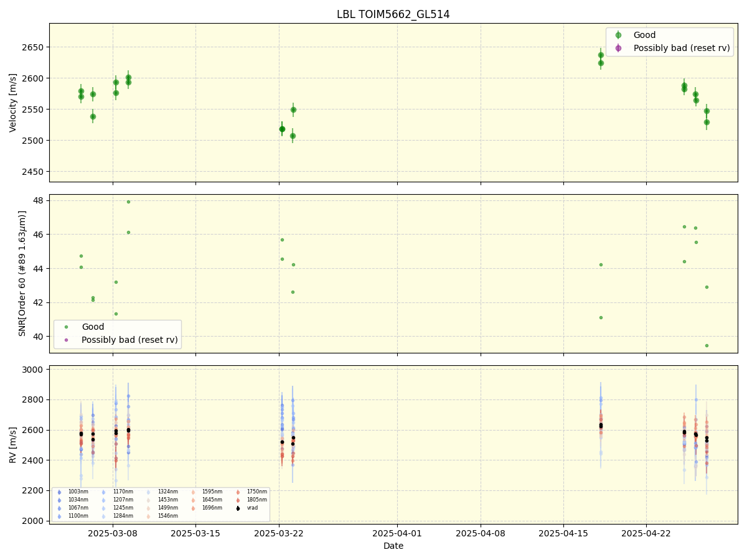Click the 1067nm legend entry
747x560 pixels.
pos(73,508)
